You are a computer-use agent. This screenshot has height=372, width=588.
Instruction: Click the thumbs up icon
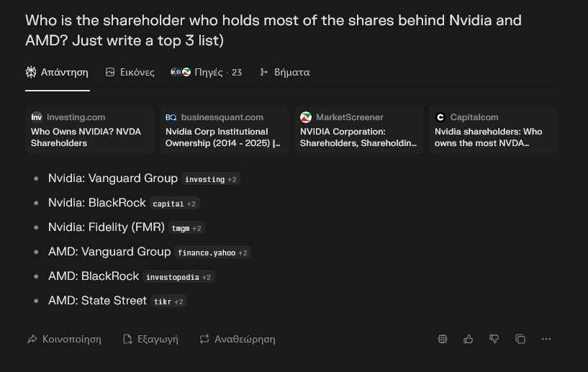(x=469, y=339)
